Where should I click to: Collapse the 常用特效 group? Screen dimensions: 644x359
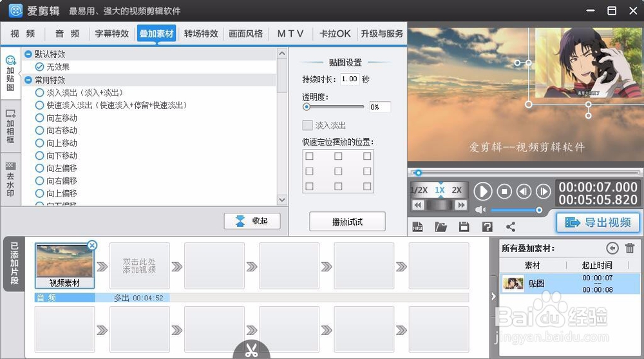28,80
